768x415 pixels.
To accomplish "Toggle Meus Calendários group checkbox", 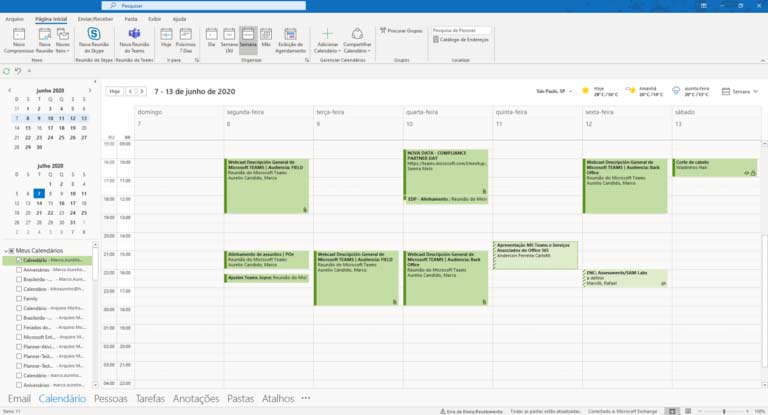I will pos(11,251).
